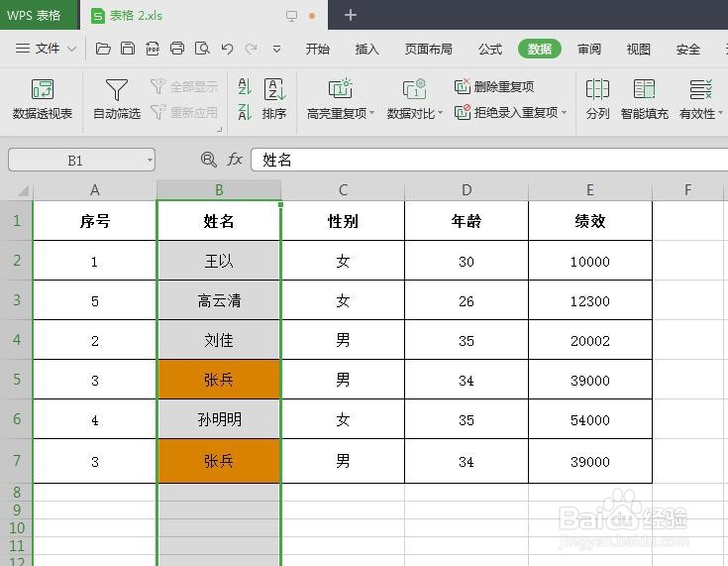Image resolution: width=728 pixels, height=566 pixels.
Task: Click the orange 张兵 cell in row 7
Action: (219, 461)
